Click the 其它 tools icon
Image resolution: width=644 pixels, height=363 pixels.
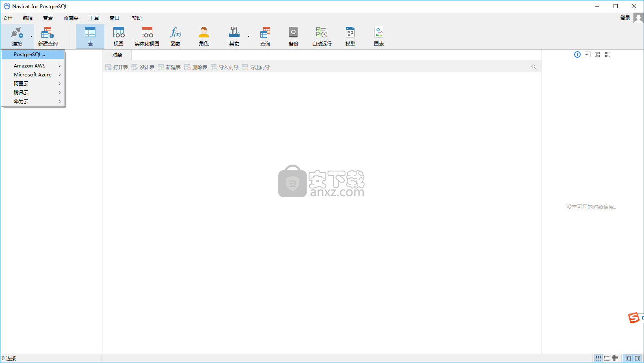click(234, 33)
